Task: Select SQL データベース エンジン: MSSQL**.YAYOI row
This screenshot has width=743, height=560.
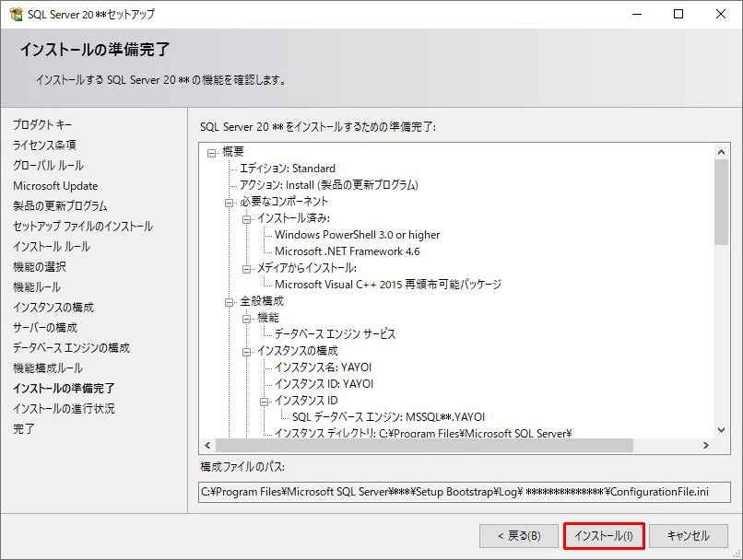Action: [x=388, y=417]
